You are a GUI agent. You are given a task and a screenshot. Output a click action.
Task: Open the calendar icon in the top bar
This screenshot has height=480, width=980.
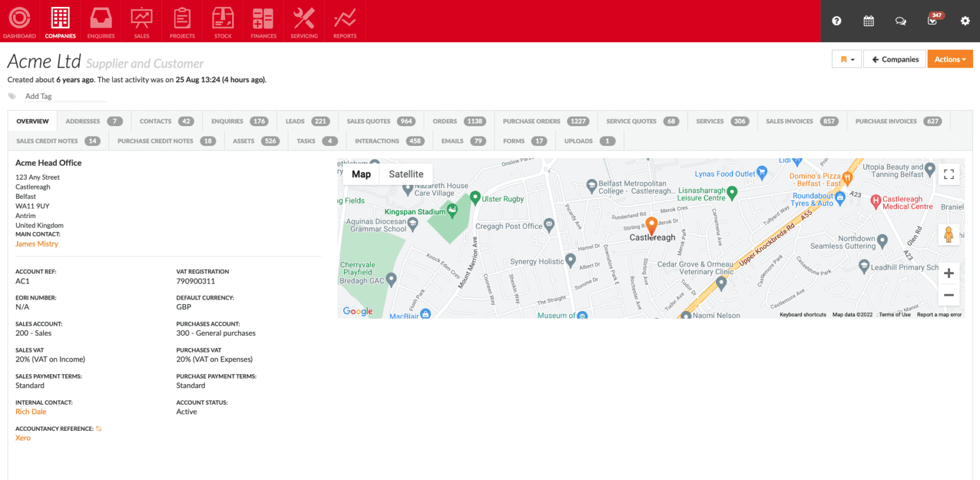coord(868,20)
